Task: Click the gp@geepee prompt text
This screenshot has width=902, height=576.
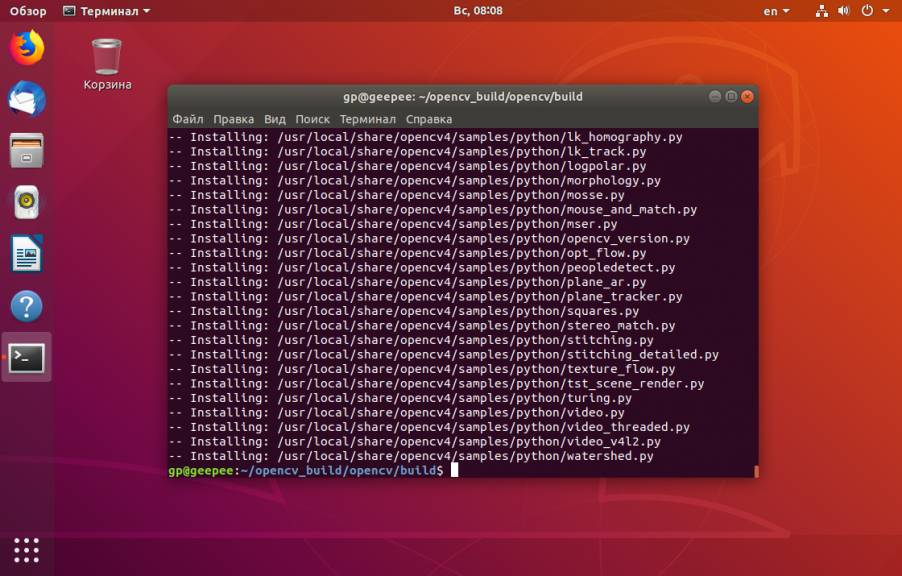Action: pyautogui.click(x=201, y=471)
